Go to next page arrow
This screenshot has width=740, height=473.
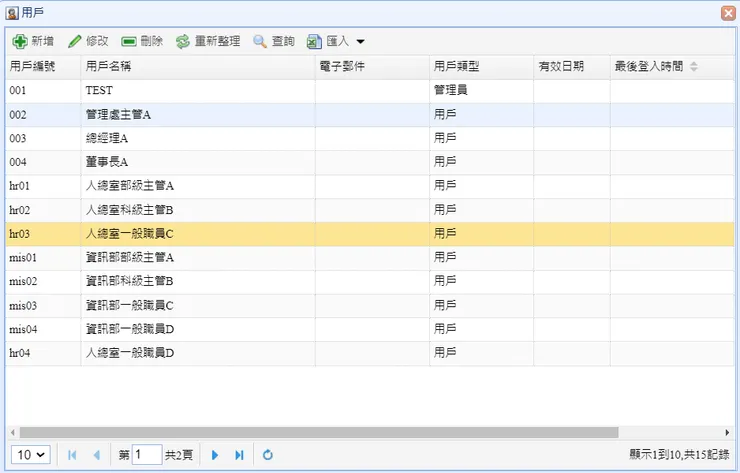coord(215,455)
